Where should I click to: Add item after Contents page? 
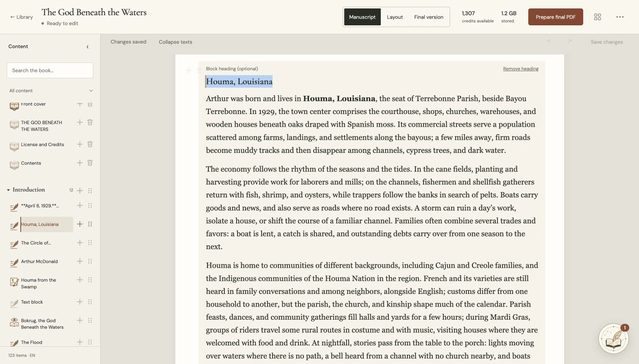coord(79,163)
